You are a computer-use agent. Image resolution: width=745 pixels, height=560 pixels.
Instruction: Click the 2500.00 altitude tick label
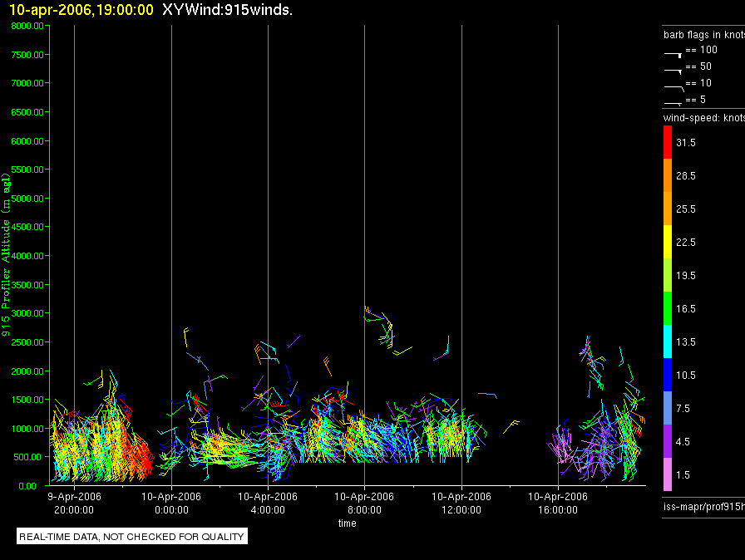[x=27, y=342]
